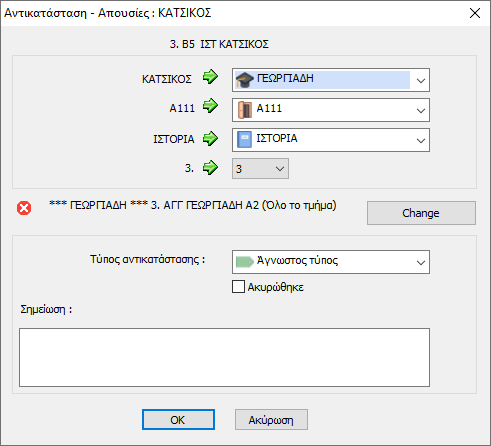Image resolution: width=491 pixels, height=446 pixels.
Task: Click the green arrow next to ΚΑΤΣΙΚΟΣ
Action: (210, 77)
